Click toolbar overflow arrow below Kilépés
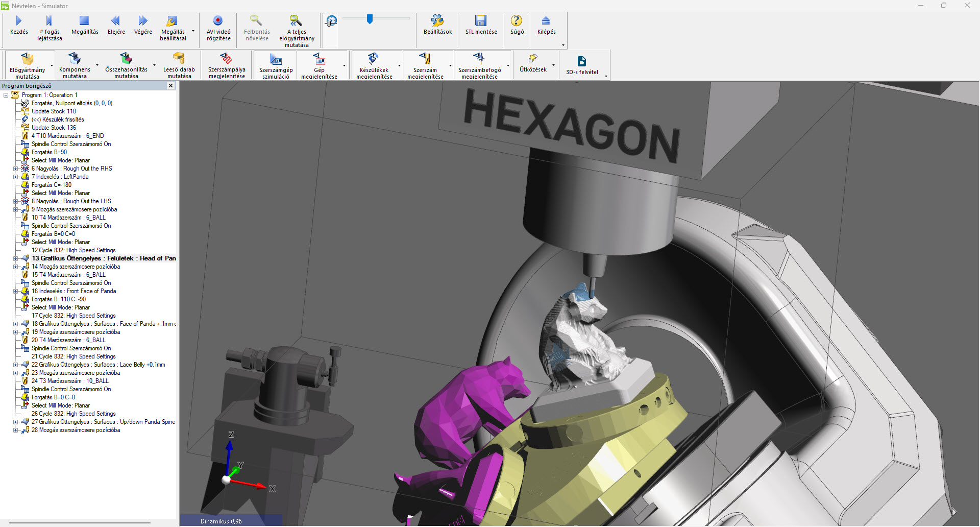This screenshot has width=980, height=527. coord(563,45)
